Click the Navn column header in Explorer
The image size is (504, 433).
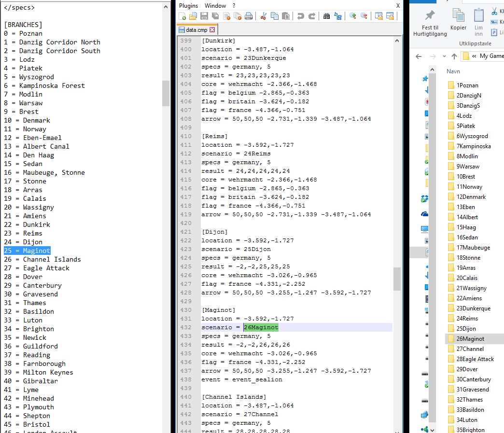point(453,71)
